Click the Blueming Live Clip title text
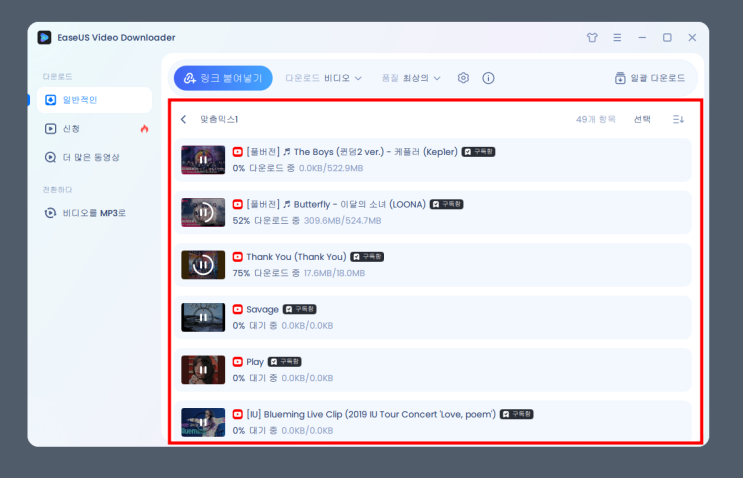Image resolution: width=743 pixels, height=478 pixels. [x=371, y=415]
